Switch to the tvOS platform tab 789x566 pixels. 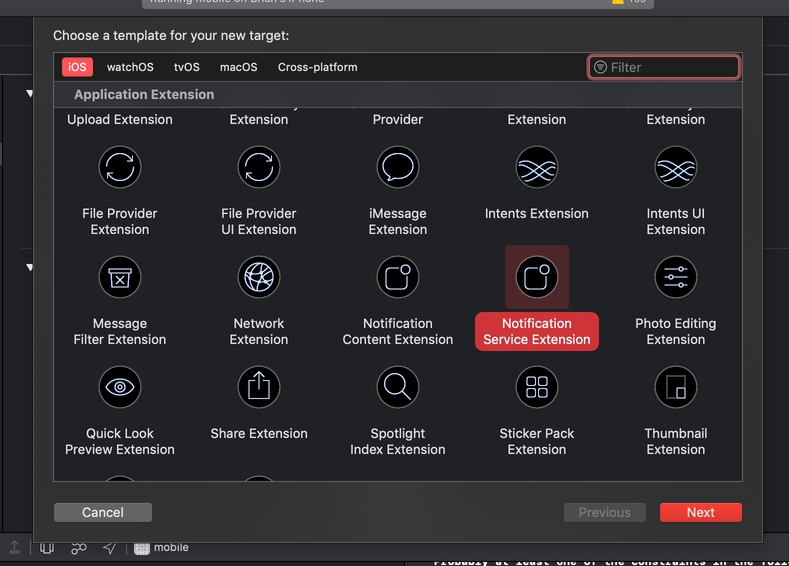click(x=187, y=67)
